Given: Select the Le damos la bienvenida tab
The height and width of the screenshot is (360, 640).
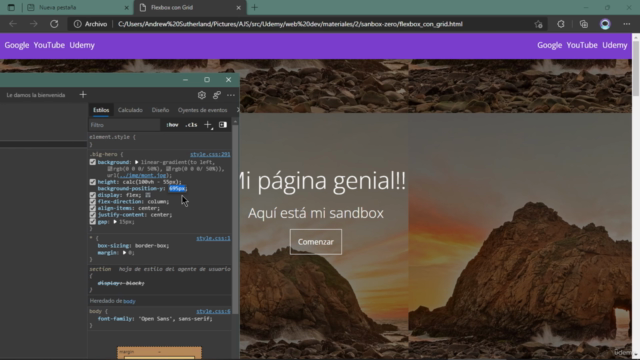Looking at the screenshot, I should coord(36,95).
